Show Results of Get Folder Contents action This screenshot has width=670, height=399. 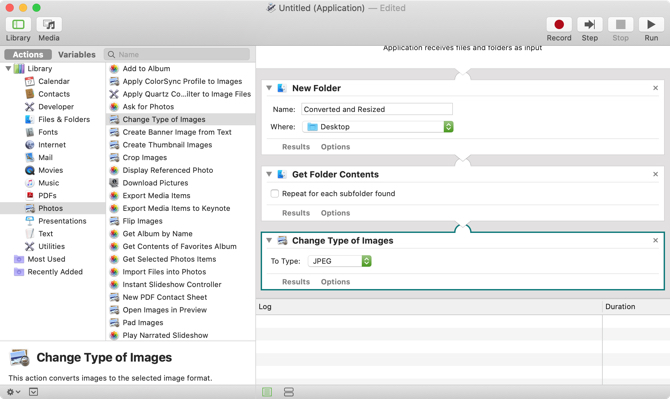(x=296, y=213)
